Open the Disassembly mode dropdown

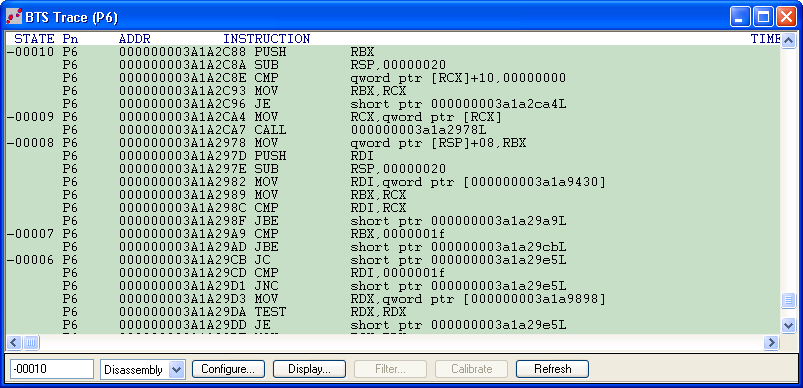click(x=177, y=369)
